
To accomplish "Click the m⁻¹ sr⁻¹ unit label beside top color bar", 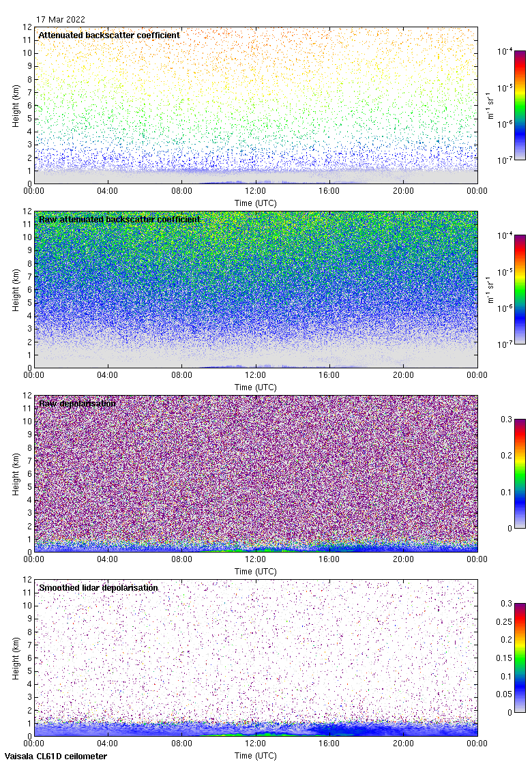I will 491,105.
